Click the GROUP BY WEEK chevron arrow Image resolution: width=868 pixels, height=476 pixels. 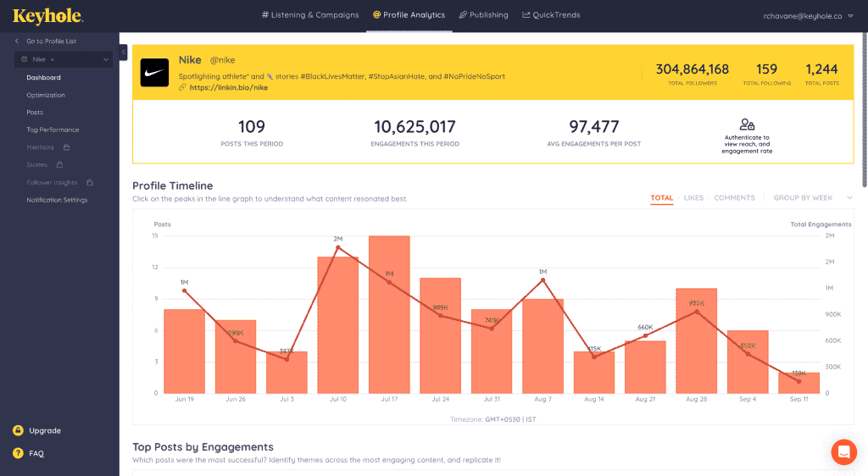point(849,198)
